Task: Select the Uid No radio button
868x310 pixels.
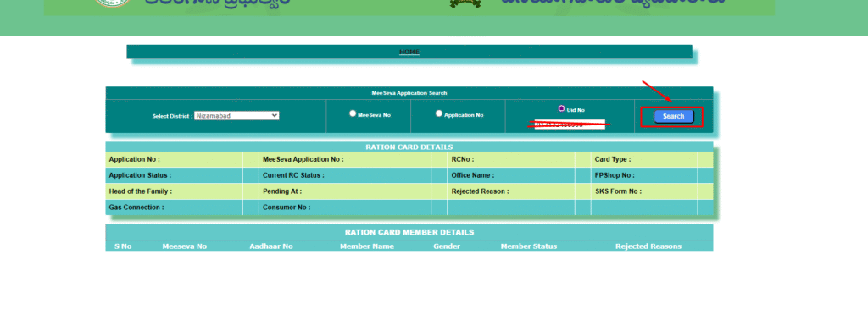Action: pyautogui.click(x=562, y=108)
